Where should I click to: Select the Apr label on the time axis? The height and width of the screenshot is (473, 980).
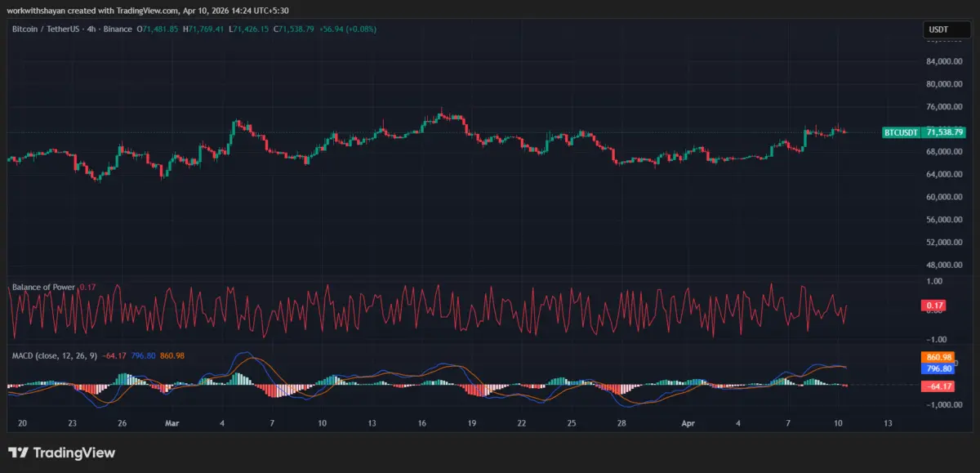click(x=688, y=424)
